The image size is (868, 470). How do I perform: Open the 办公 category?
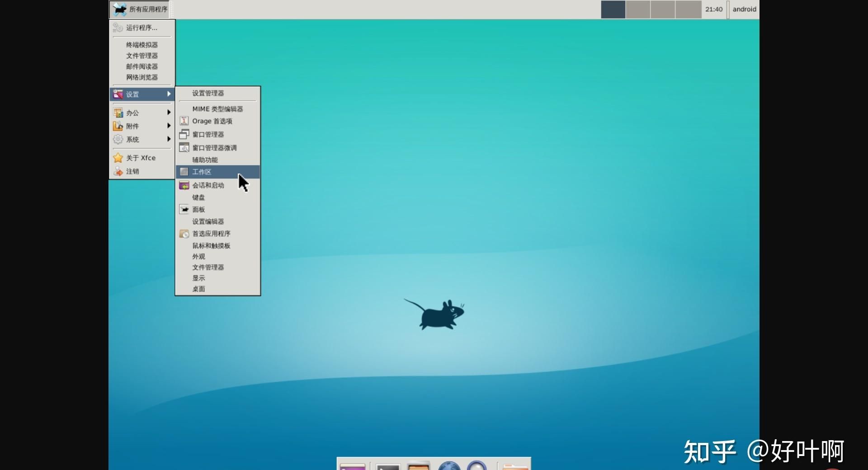click(142, 113)
